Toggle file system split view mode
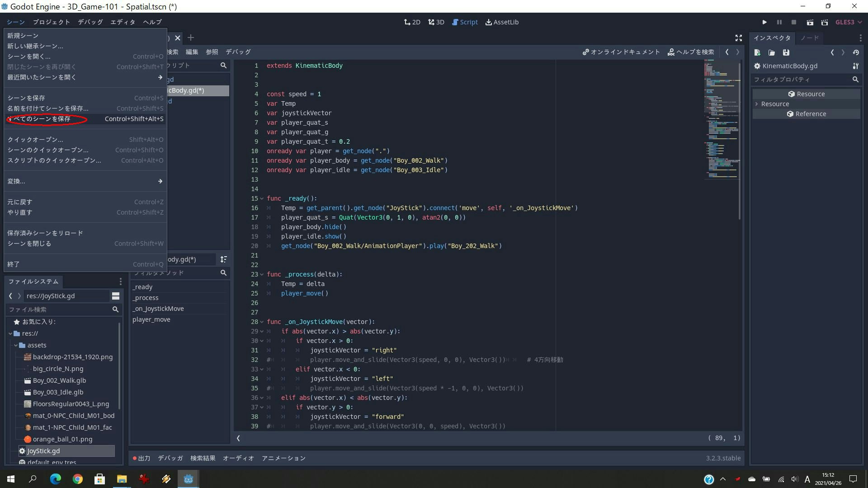868x488 pixels. click(116, 296)
